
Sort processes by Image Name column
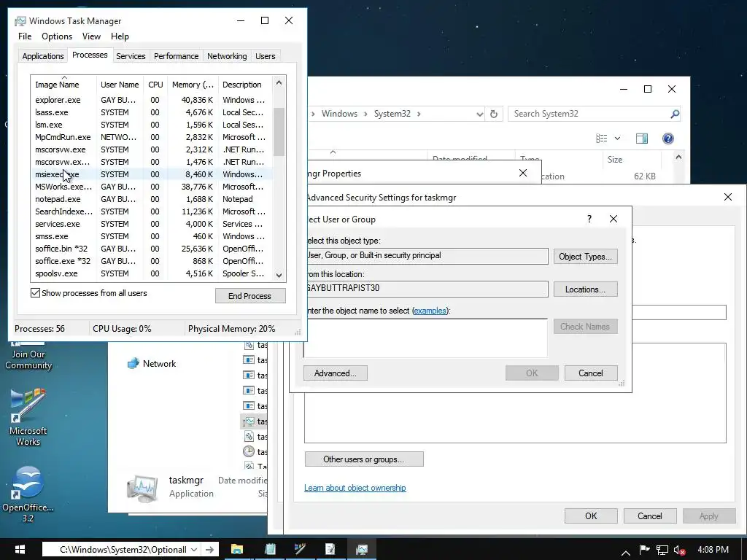63,85
